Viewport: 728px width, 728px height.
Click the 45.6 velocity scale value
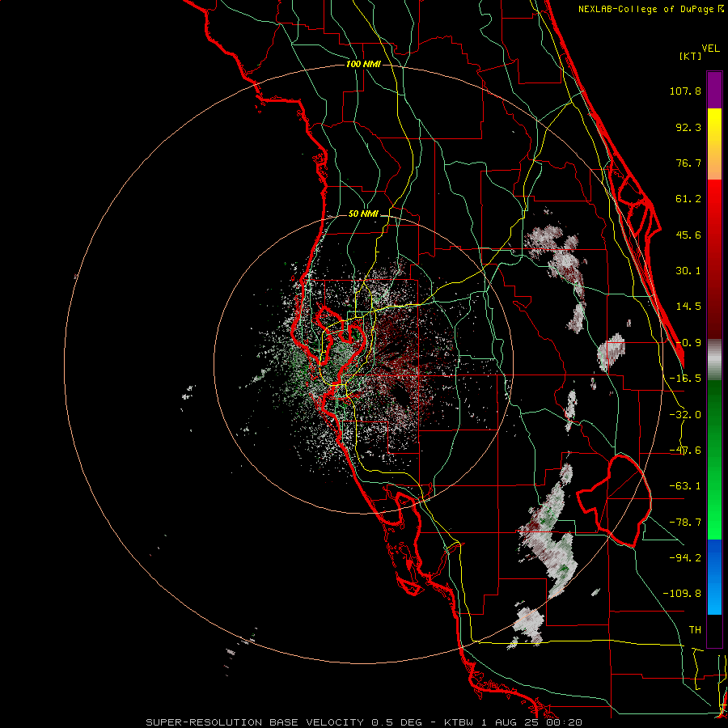(688, 235)
